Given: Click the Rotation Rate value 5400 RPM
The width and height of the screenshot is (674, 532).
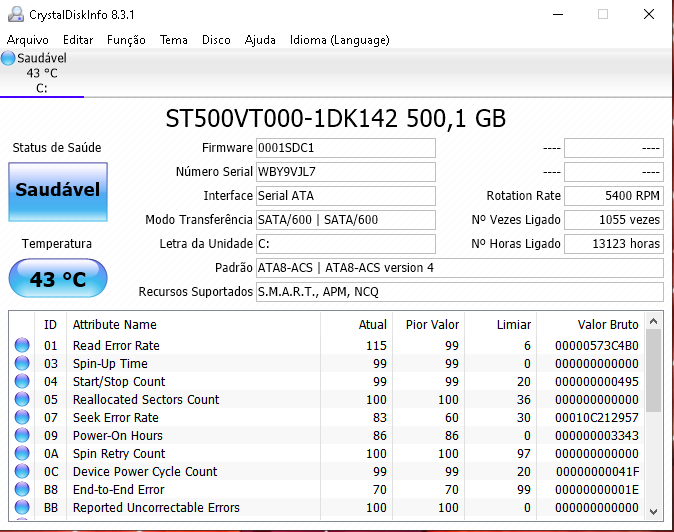Looking at the screenshot, I should coord(614,196).
